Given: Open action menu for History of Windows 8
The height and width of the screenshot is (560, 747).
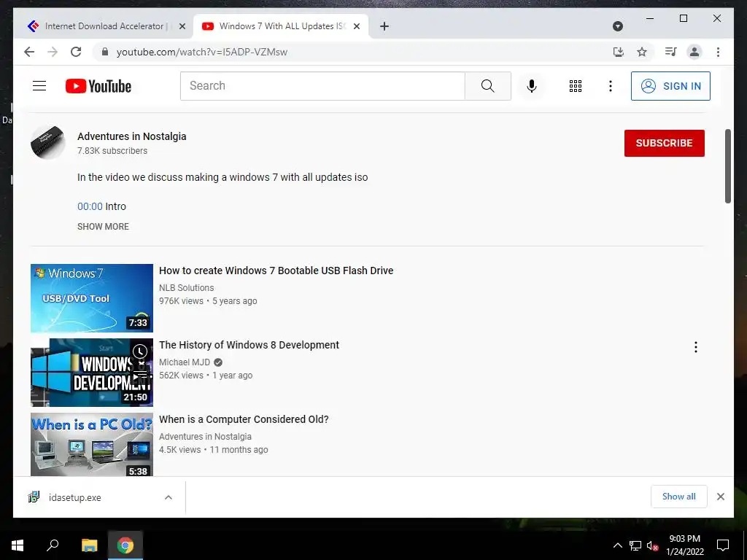Looking at the screenshot, I should [x=695, y=347].
